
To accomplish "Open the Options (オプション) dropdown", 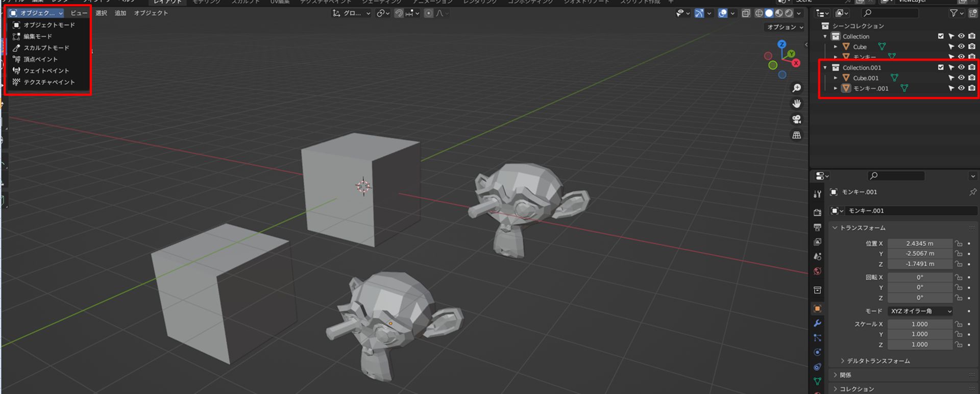I will point(785,27).
